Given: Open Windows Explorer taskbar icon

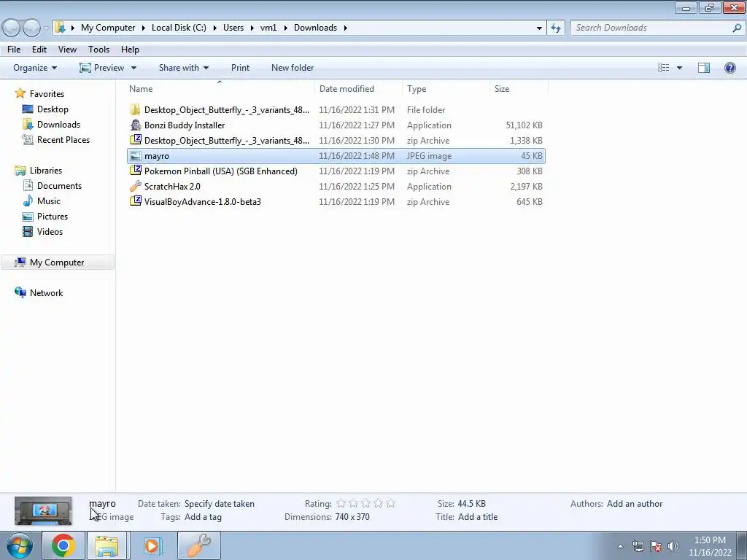Looking at the screenshot, I should [x=107, y=545].
